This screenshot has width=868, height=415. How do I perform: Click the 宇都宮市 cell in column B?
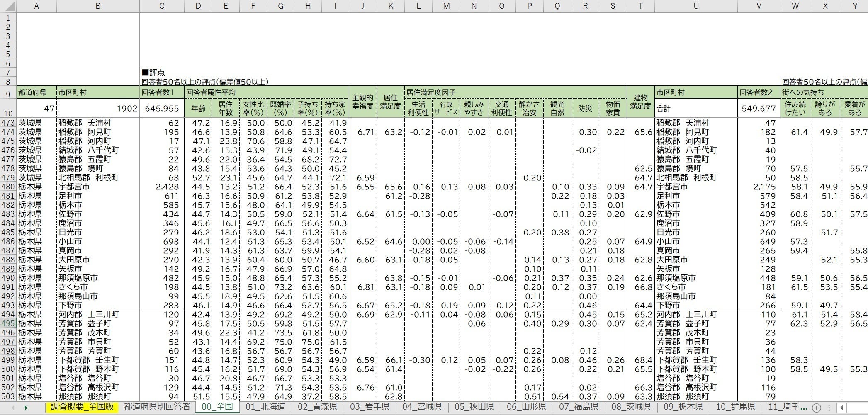[98, 187]
